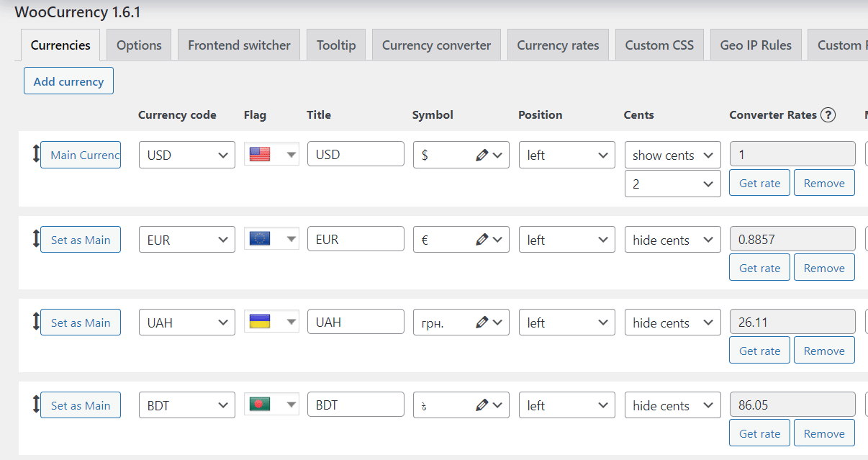This screenshot has width=868, height=460.
Task: Open the Position dropdown for EUR
Action: pos(566,239)
